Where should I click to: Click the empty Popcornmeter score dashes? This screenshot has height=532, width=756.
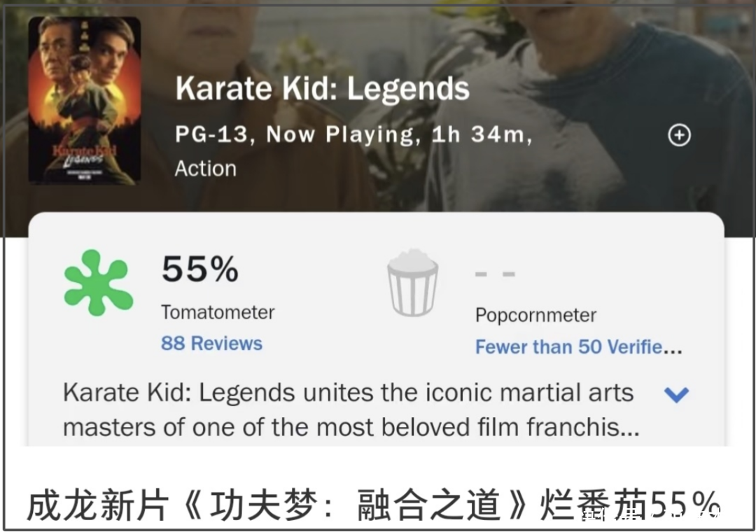coord(495,274)
